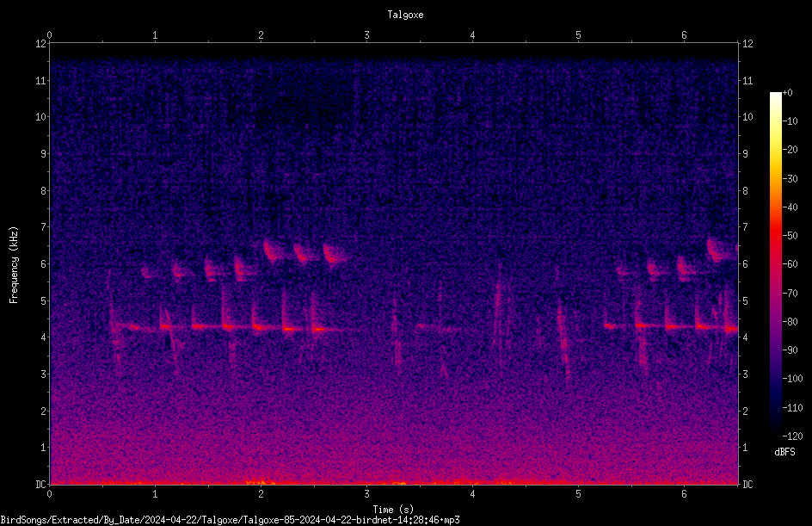This screenshot has height=526, width=812.
Task: Click the 6 kHz tick on right axis
Action: 745,264
